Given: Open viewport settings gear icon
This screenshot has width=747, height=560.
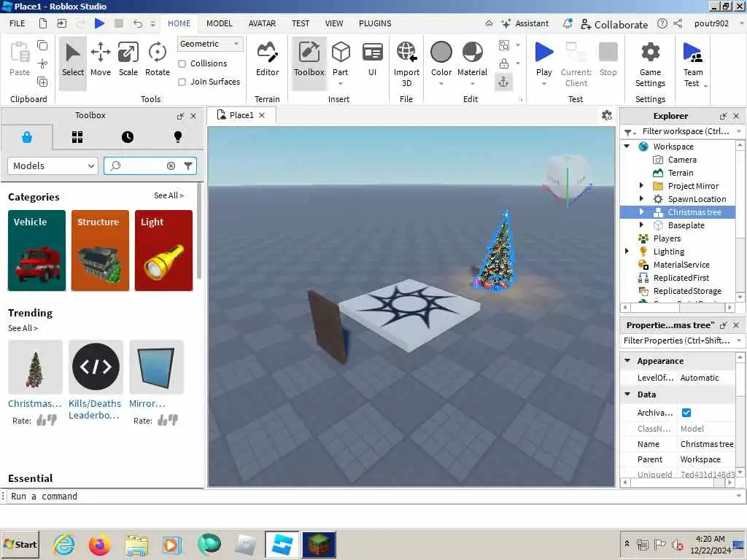Looking at the screenshot, I should tap(606, 115).
